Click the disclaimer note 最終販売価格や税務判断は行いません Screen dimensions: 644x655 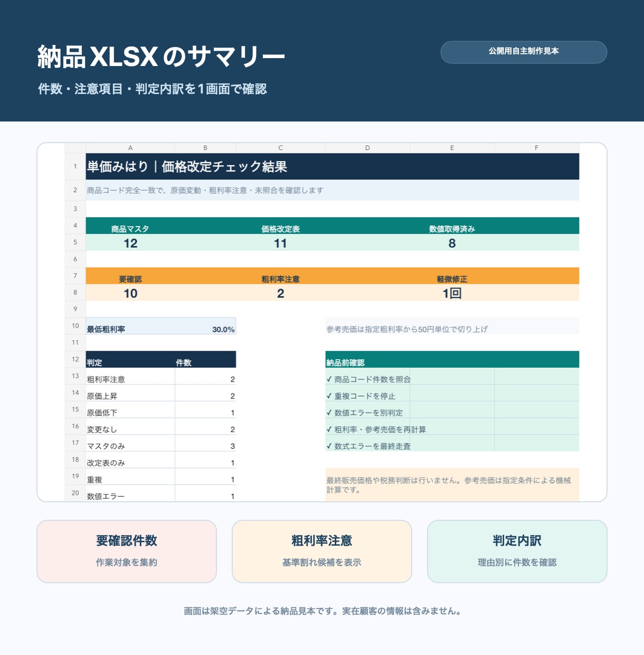coord(452,485)
